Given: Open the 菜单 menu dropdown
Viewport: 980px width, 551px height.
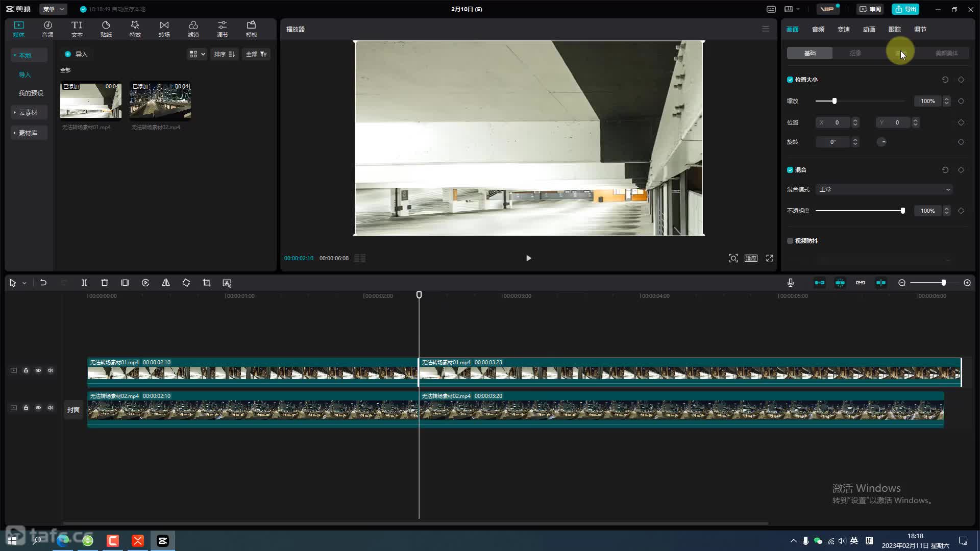Looking at the screenshot, I should (x=54, y=9).
